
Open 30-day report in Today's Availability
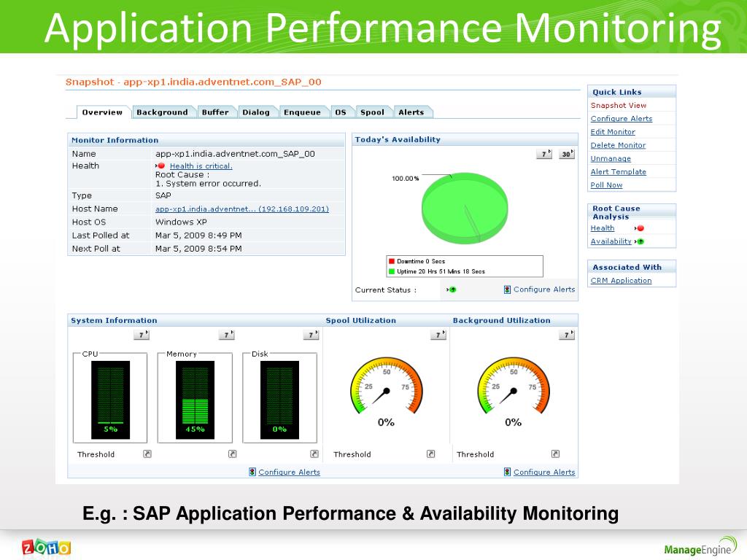click(x=566, y=154)
